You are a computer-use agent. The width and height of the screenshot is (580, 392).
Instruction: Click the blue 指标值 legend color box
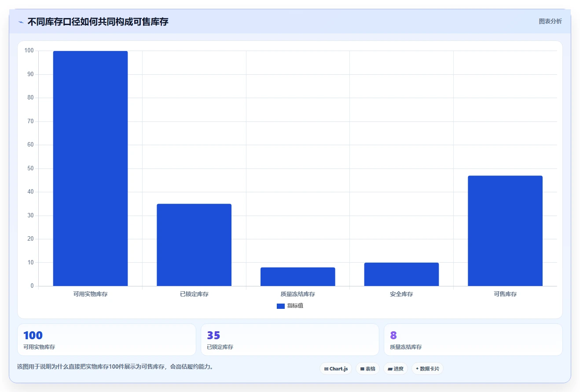click(281, 306)
